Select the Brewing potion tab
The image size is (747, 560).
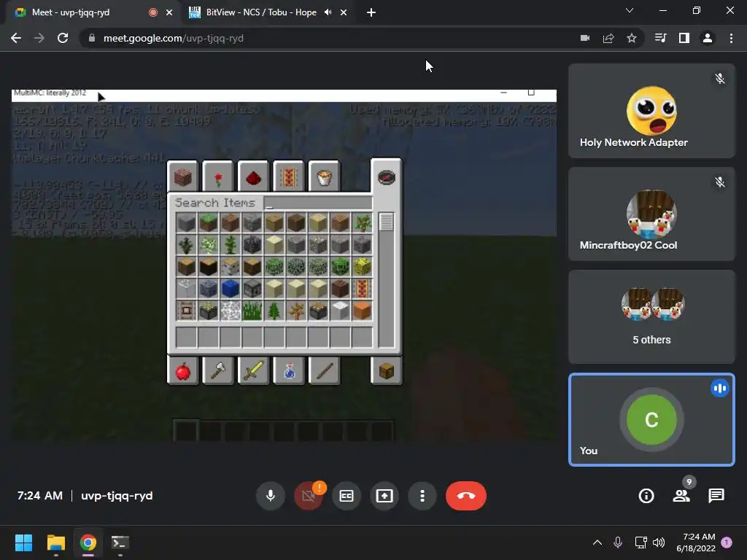[x=288, y=371]
